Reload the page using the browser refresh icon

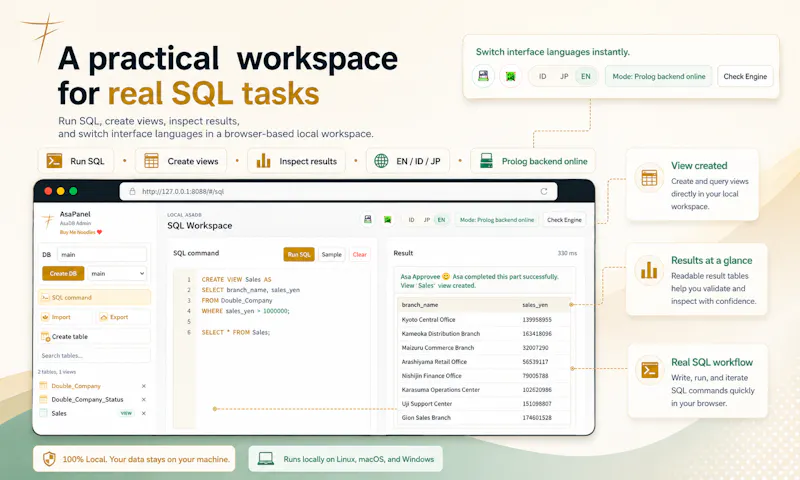(544, 191)
